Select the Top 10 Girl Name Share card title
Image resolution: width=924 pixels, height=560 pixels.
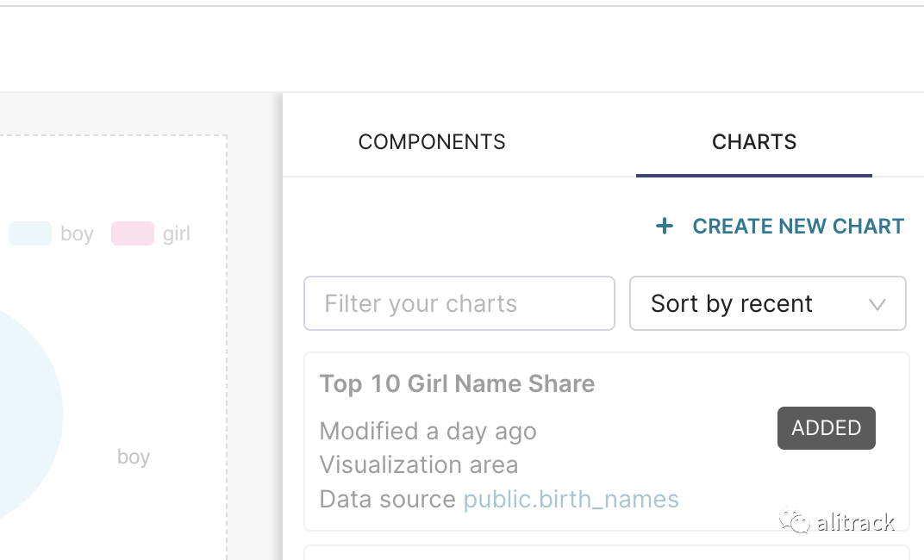pos(457,383)
